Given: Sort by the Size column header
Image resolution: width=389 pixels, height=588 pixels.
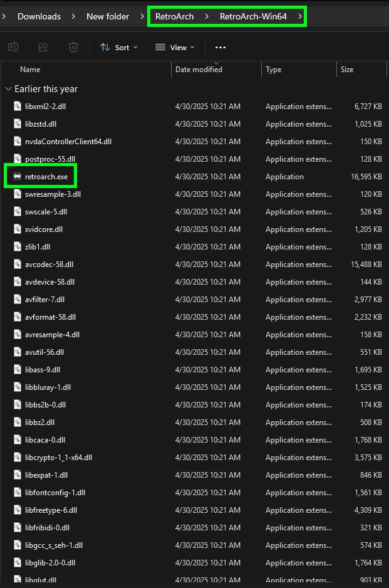Looking at the screenshot, I should point(346,70).
